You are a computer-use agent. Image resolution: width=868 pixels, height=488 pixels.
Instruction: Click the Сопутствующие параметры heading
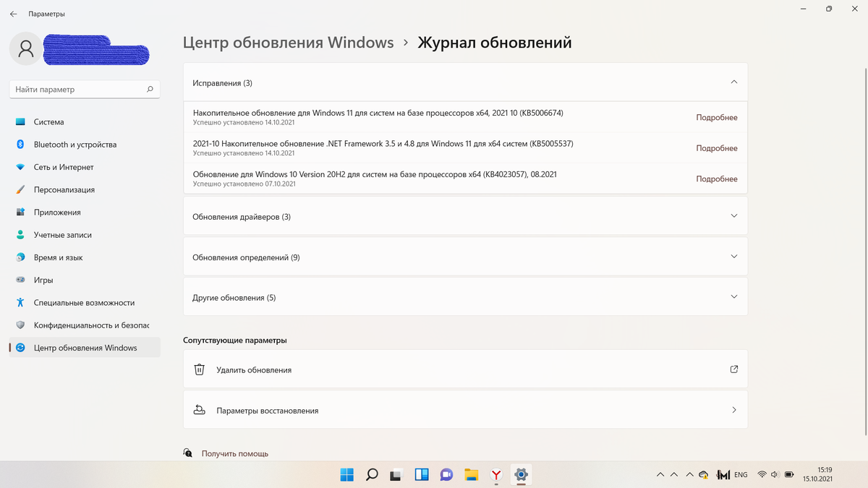click(235, 340)
